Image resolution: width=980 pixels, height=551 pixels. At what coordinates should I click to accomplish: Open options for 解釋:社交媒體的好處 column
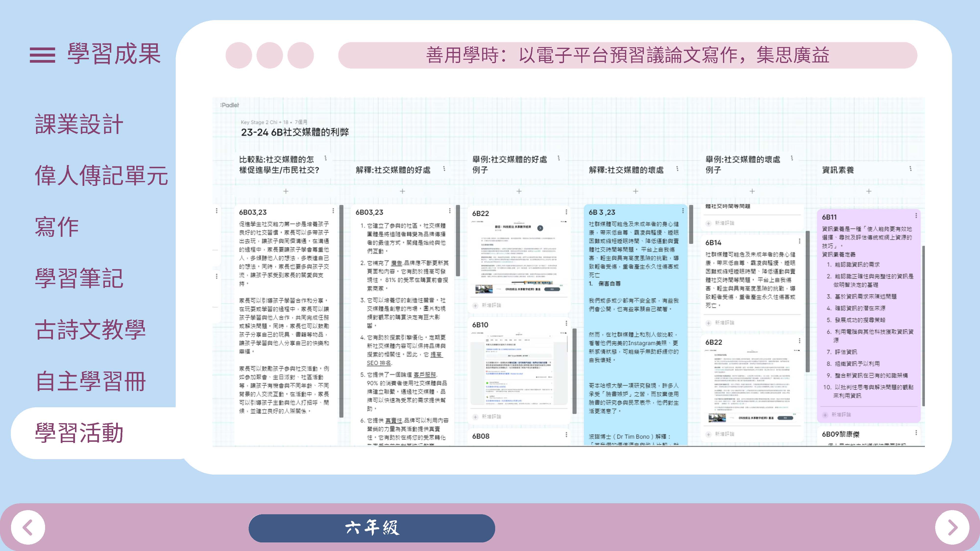click(444, 168)
